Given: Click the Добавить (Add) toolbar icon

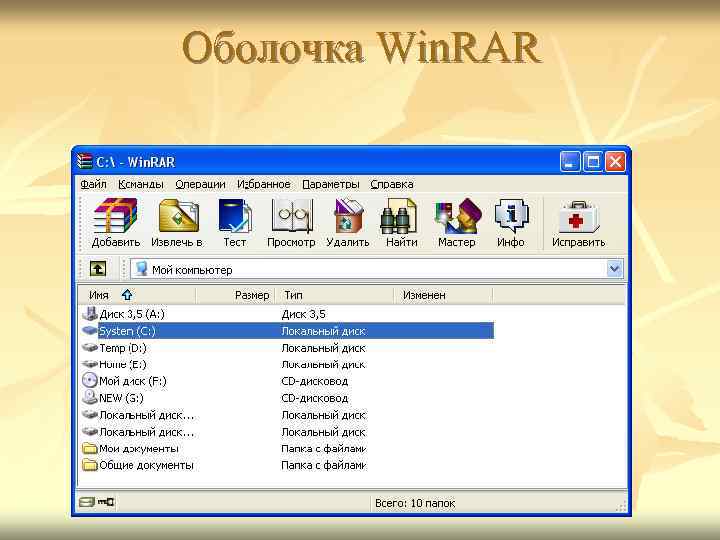Looking at the screenshot, I should [x=115, y=215].
